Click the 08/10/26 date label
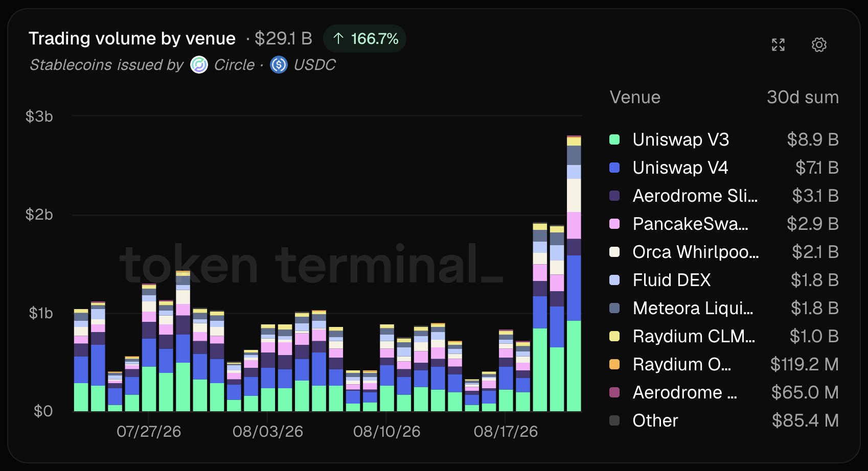Viewport: 868px width, 471px height. pyautogui.click(x=387, y=432)
